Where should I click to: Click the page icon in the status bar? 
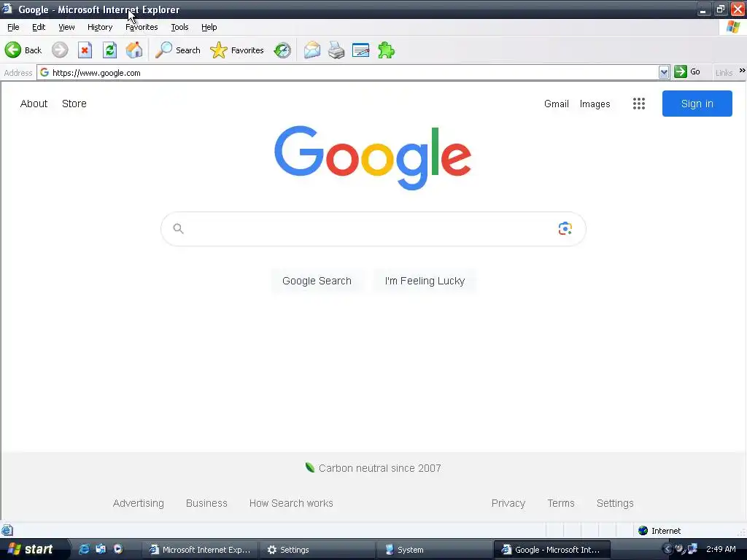7,530
